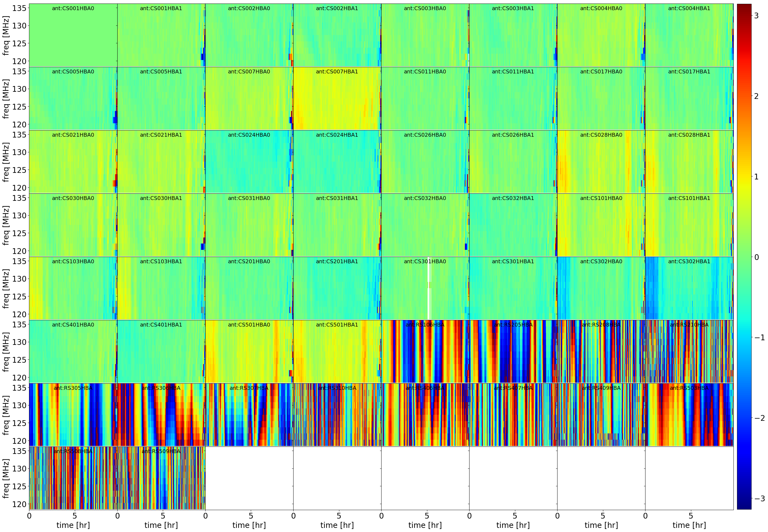Click the RS508HBA heatmap panel
This screenshot has height=532, width=768.
[x=73, y=478]
